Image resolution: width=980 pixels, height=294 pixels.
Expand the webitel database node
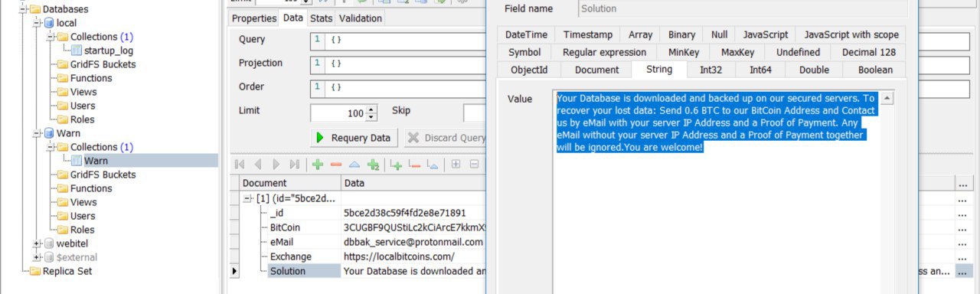pyautogui.click(x=38, y=243)
